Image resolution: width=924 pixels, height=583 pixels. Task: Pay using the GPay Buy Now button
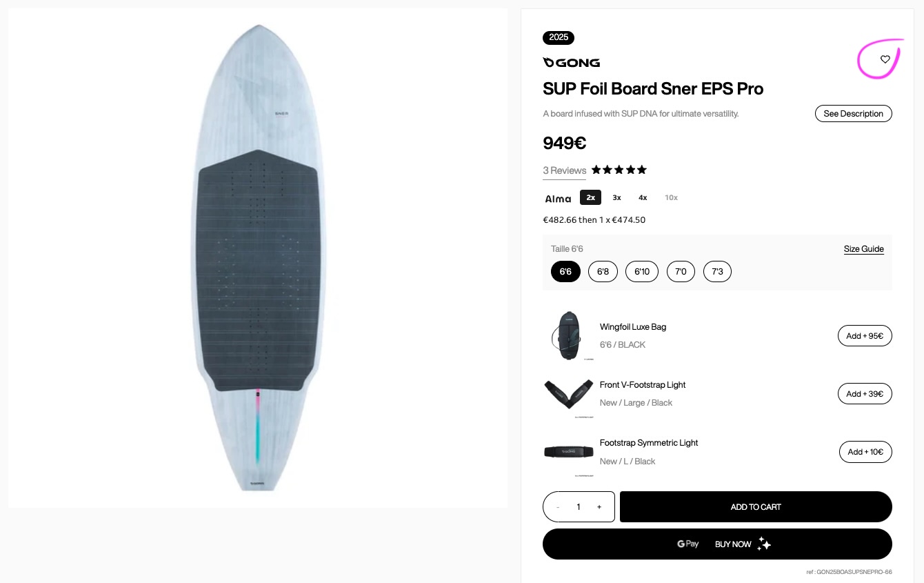[x=717, y=544]
